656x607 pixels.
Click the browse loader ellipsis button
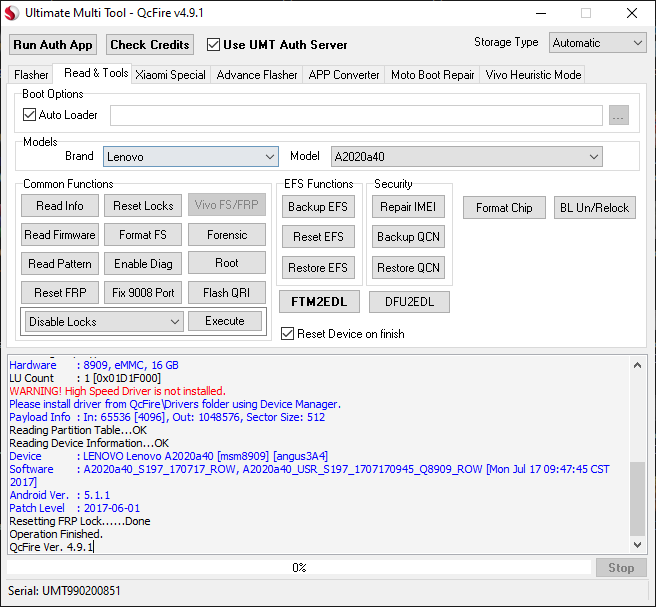(x=618, y=115)
